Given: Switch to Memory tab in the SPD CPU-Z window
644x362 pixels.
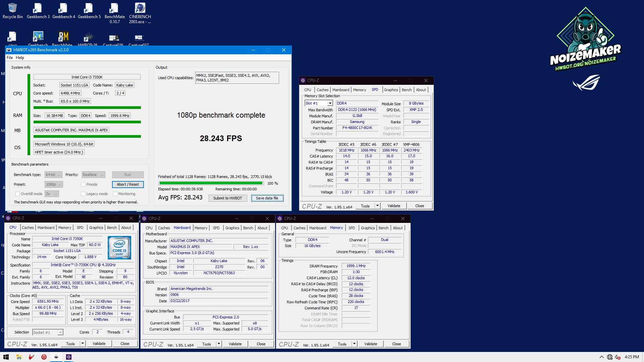Looking at the screenshot, I should point(360,90).
